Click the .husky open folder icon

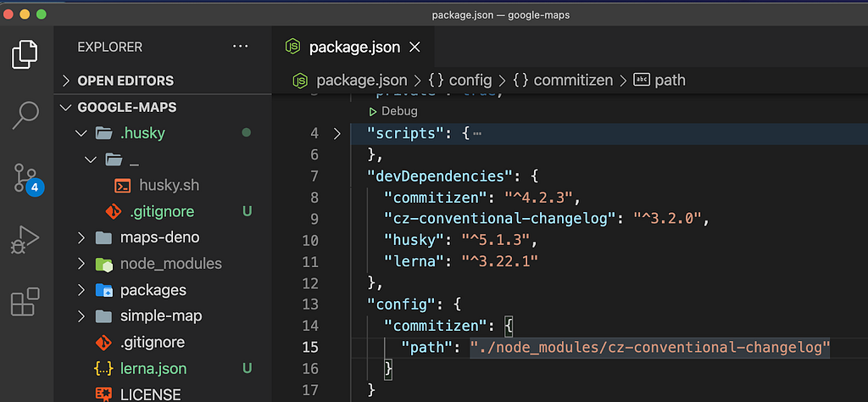pos(104,133)
